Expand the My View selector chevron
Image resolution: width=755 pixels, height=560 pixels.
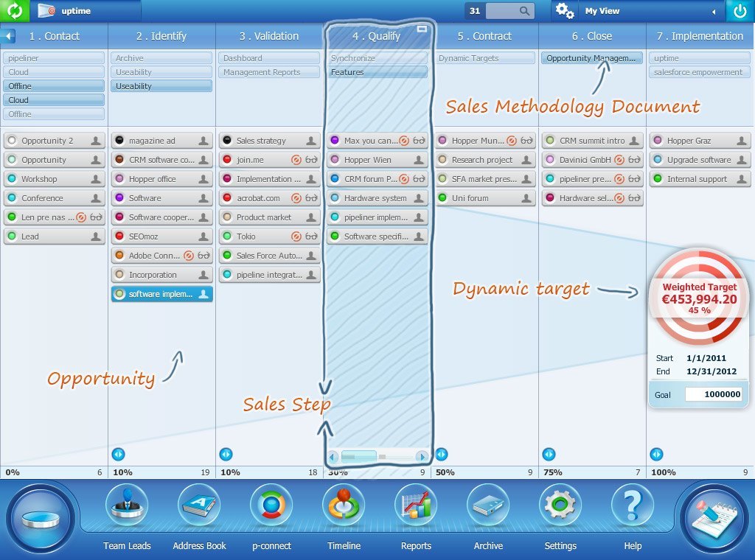tap(715, 11)
